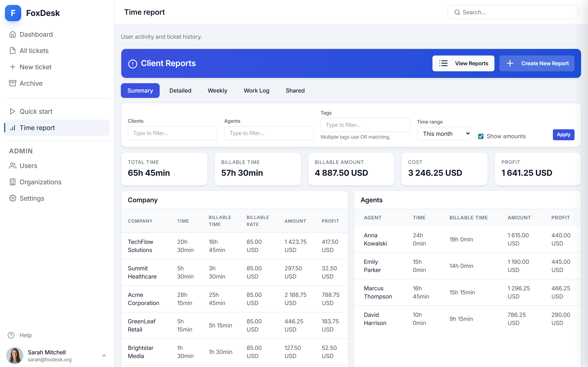
Task: Select the All tickets icon
Action: 12,51
